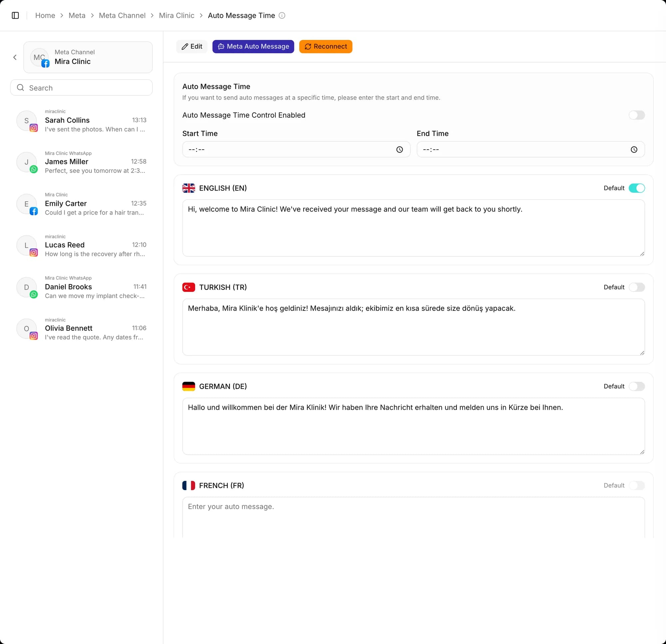Switch on the German Default toggle
The height and width of the screenshot is (644, 666).
pyautogui.click(x=636, y=386)
